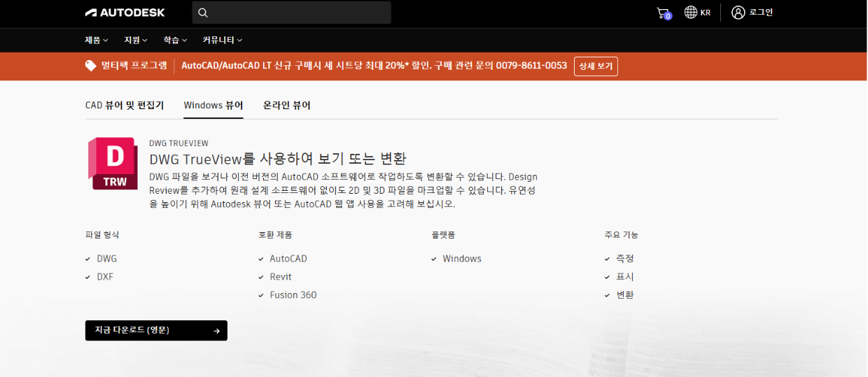
Task: Click the search magnifier icon
Action: 203,13
